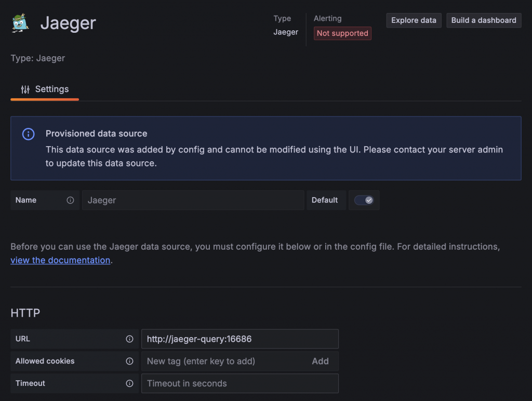This screenshot has height=401, width=532.
Task: Click the 'Type: Jaeger' subtitle text
Action: (37, 58)
